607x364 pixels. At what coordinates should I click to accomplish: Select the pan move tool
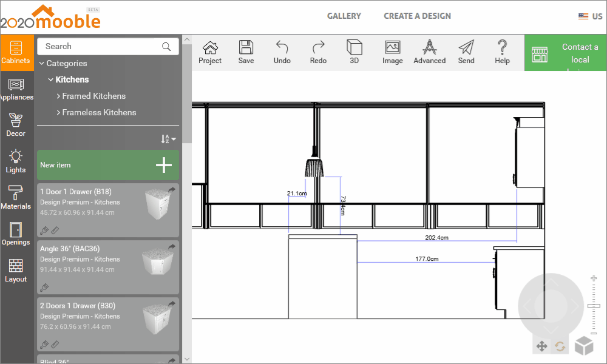point(541,346)
